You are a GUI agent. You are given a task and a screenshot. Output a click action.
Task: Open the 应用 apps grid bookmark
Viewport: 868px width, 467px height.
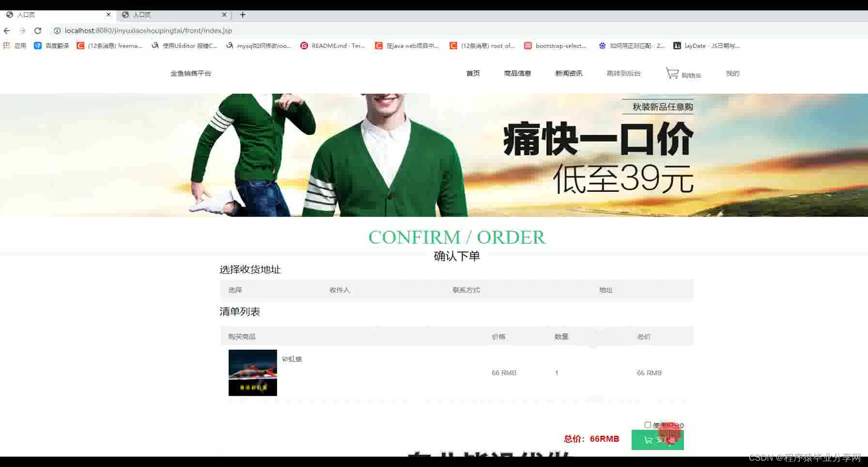tap(15, 46)
